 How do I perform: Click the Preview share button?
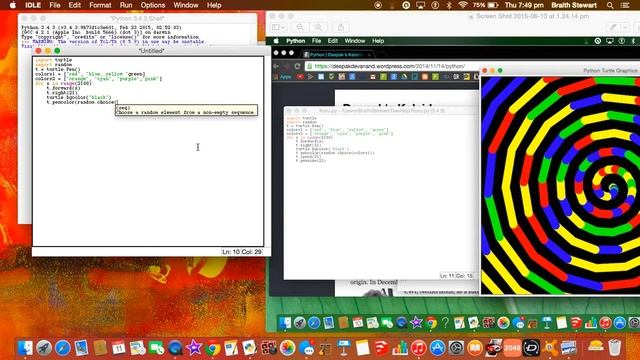[340, 27]
